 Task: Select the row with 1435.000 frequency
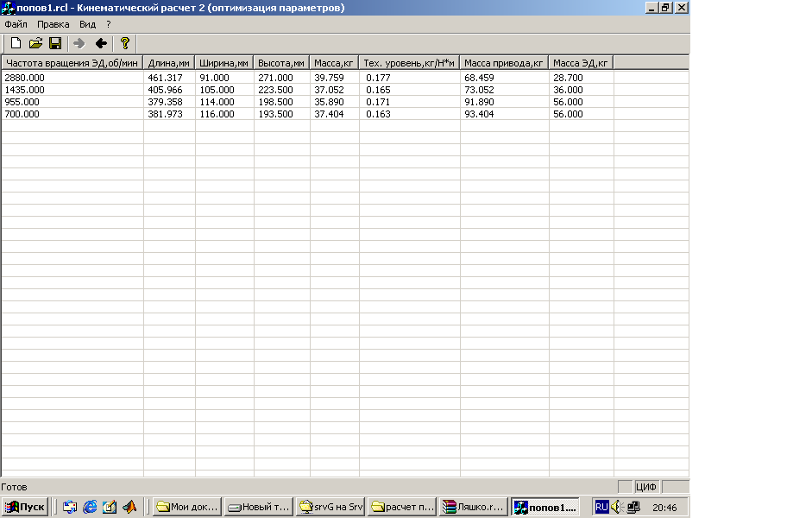345,90
